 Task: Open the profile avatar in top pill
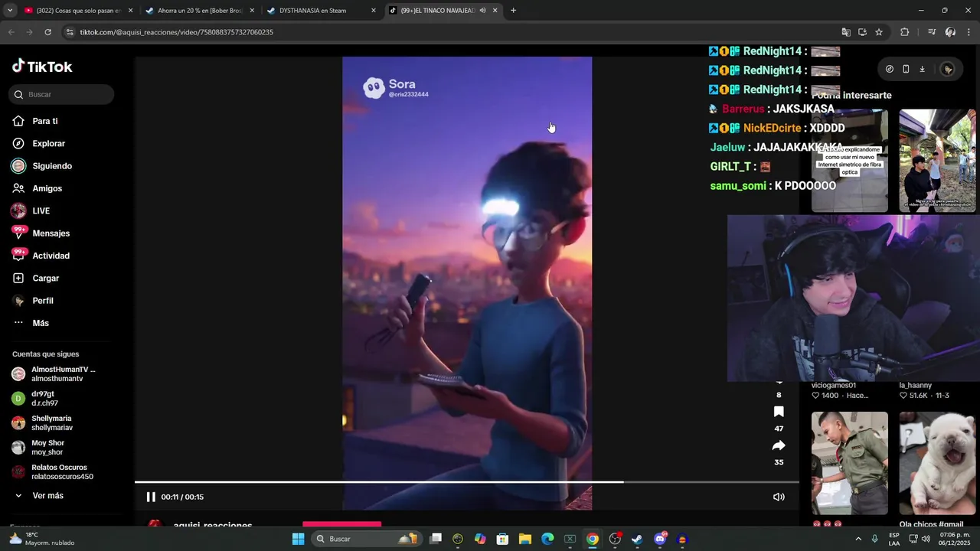coord(948,69)
